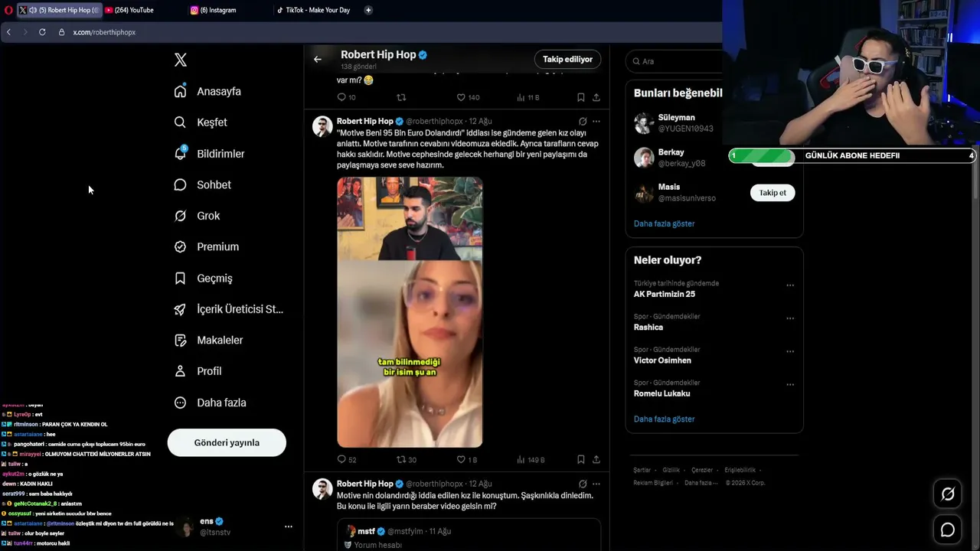Open the Daha fazla circle icon

point(180,403)
